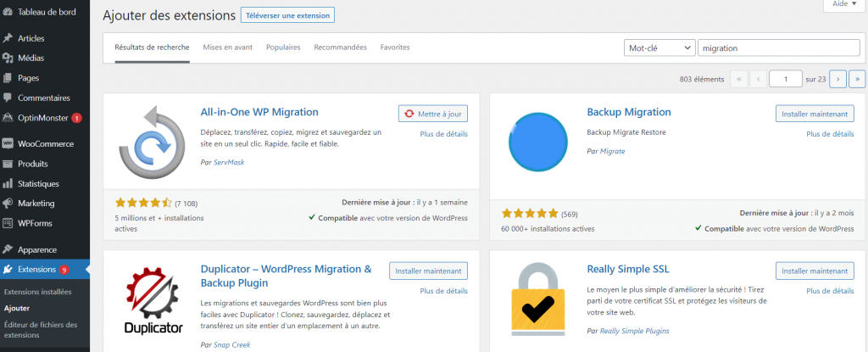Switch to the Recommandées tab

click(x=340, y=47)
